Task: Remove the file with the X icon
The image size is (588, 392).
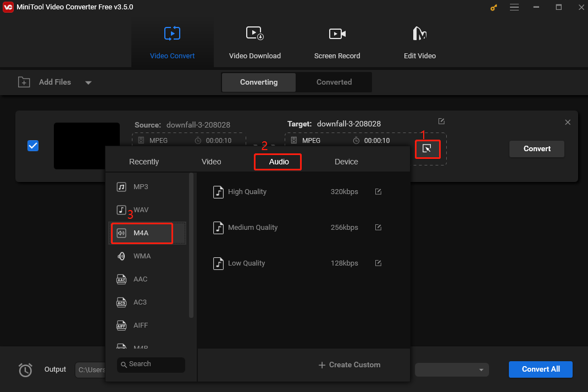Action: 568,122
